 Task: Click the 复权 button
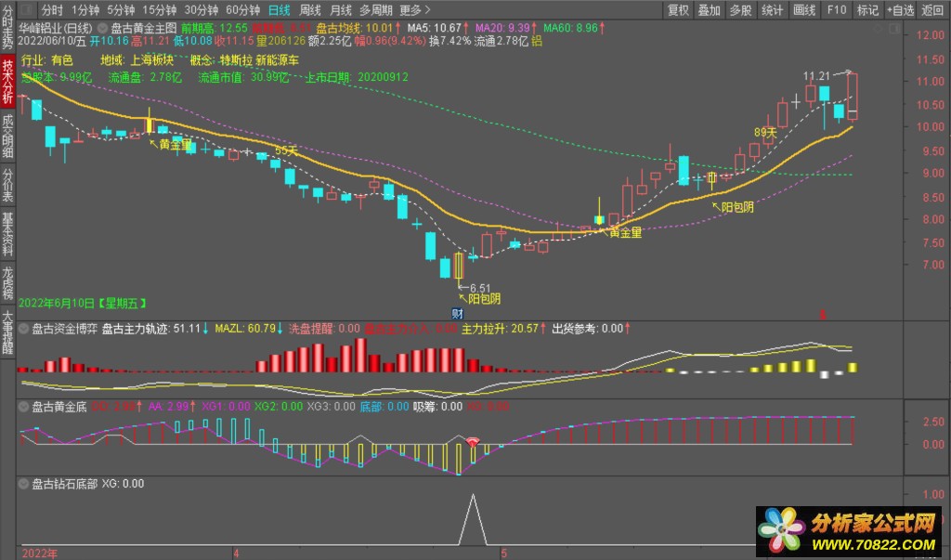point(678,9)
